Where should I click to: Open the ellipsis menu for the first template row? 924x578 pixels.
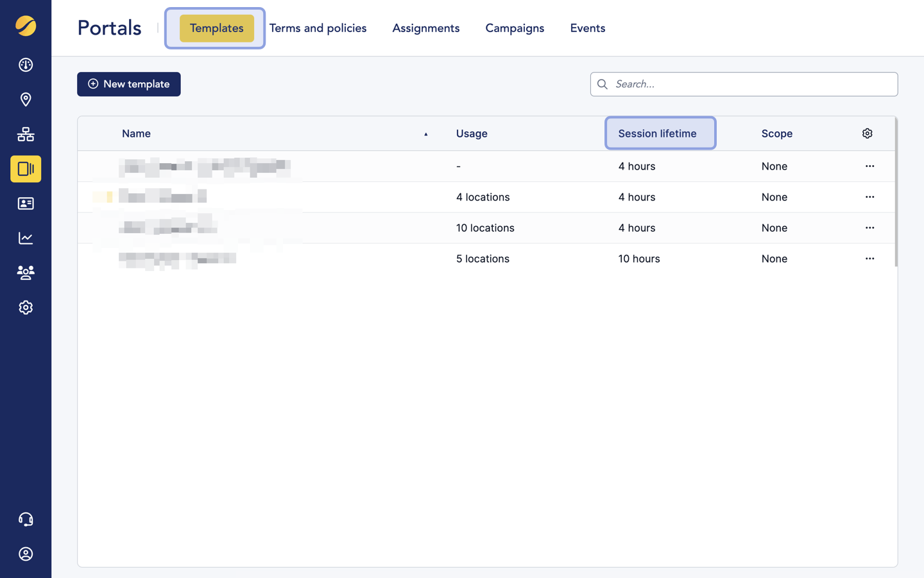[x=869, y=166]
